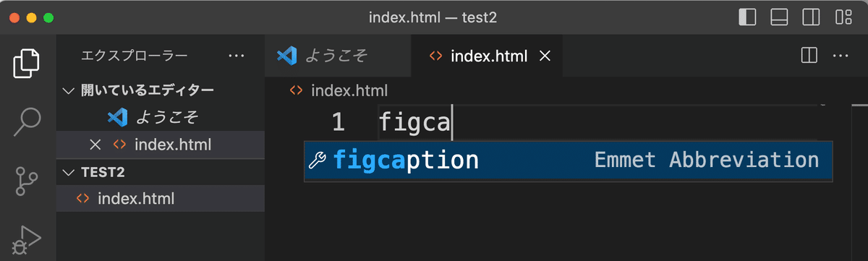
Task: Open editor More Actions ellipsis menu
Action: (841, 55)
